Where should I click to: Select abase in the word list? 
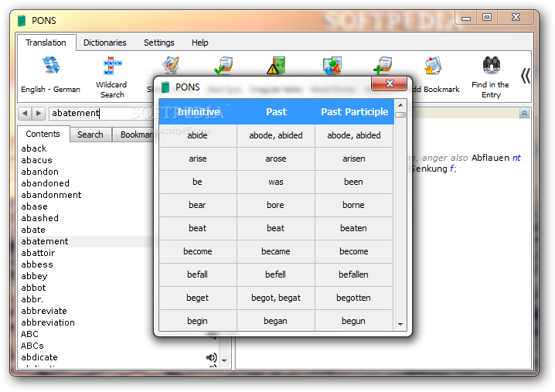coord(34,206)
